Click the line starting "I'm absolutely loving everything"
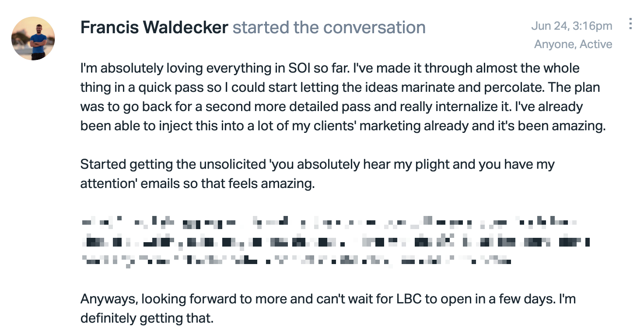Viewport: 644px width, 334px height. [330, 69]
